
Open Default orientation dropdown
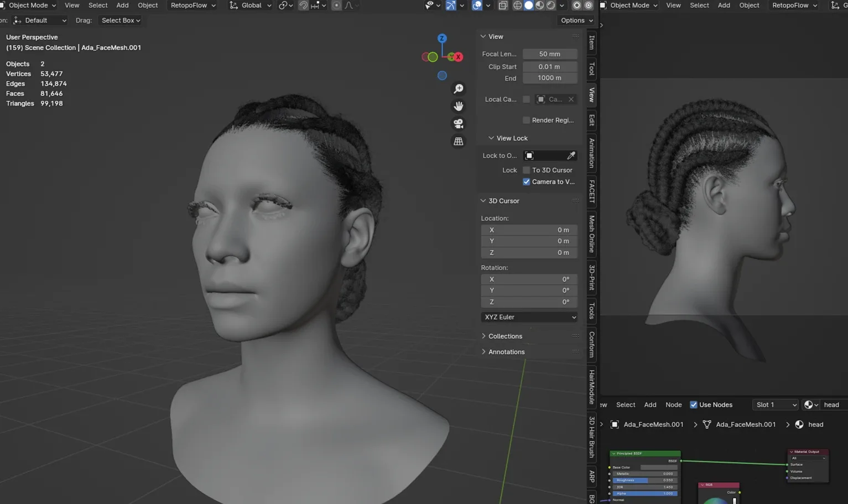click(40, 20)
